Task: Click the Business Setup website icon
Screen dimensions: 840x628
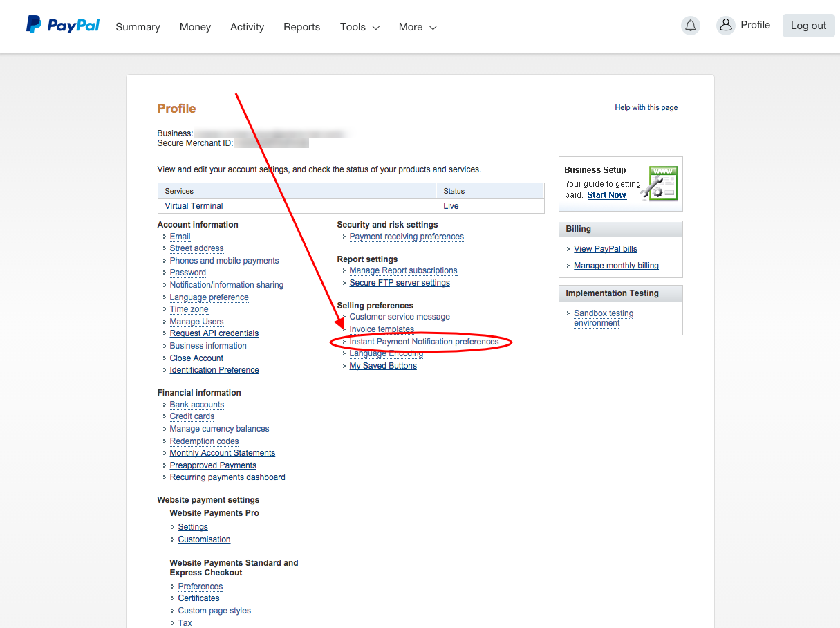Action: coord(662,183)
